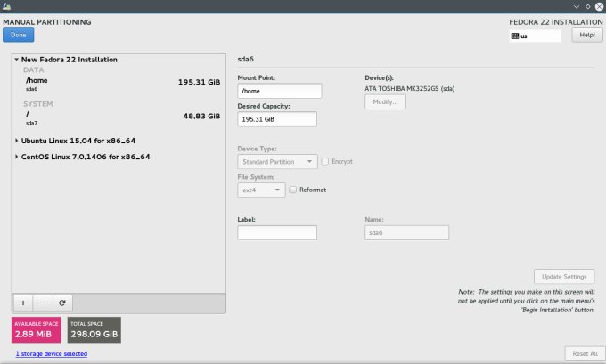
Task: Select the / sda7 root partition row
Action: pos(119,118)
